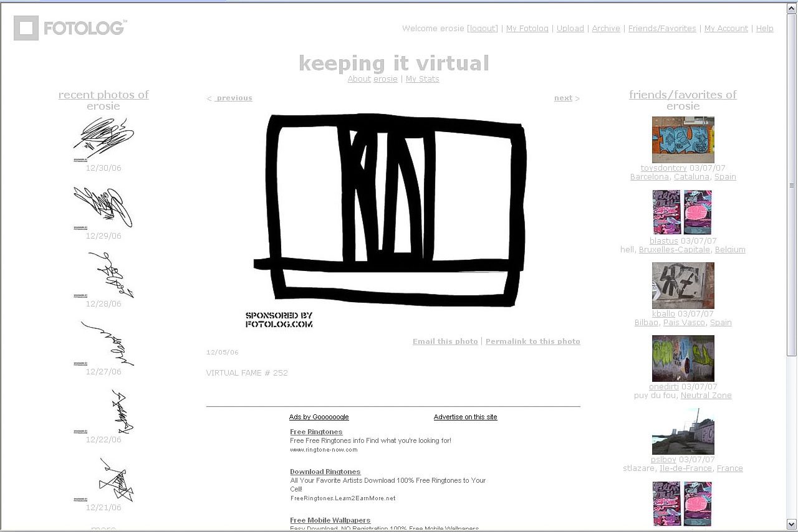Open toysdontcry's graffiti thumbnail
The height and width of the screenshot is (532, 798).
click(x=683, y=140)
